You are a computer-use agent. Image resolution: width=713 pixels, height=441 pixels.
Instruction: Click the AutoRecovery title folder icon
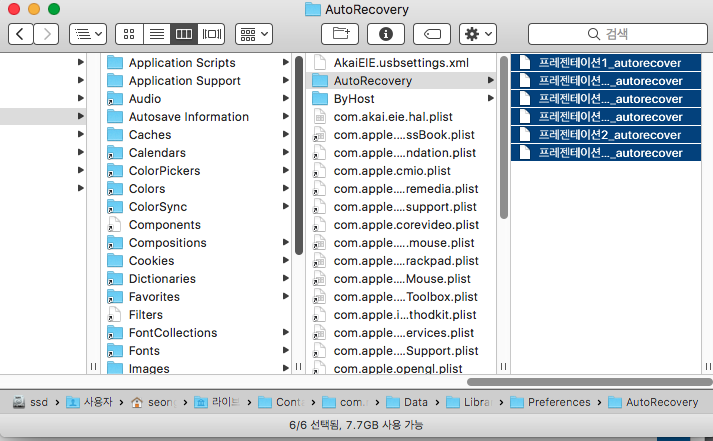coord(313,10)
